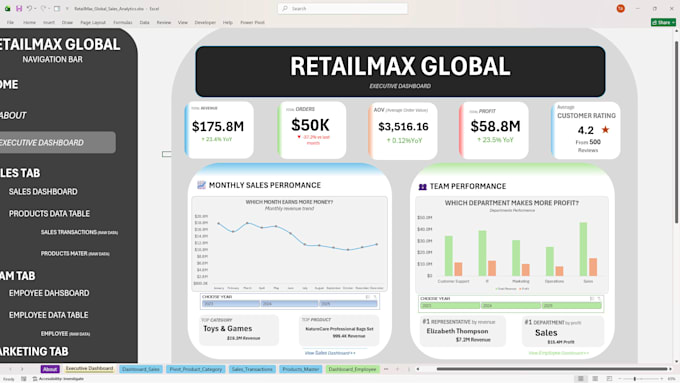Screen dimensions: 680x383
Task: Select 2024 in the sales year slicer
Action: click(289, 304)
